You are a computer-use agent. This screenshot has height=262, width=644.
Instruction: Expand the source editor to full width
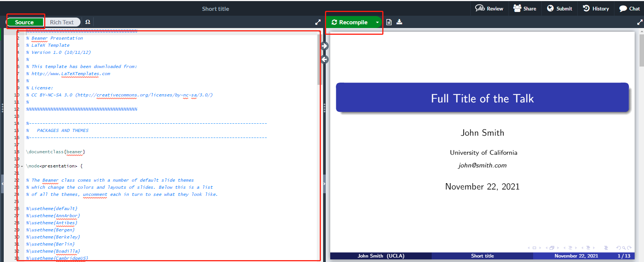pos(318,22)
